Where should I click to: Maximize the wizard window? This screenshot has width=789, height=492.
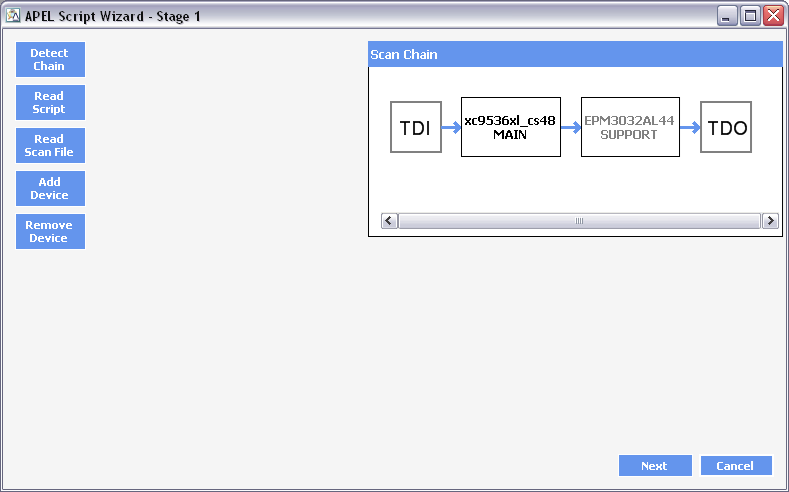(750, 16)
